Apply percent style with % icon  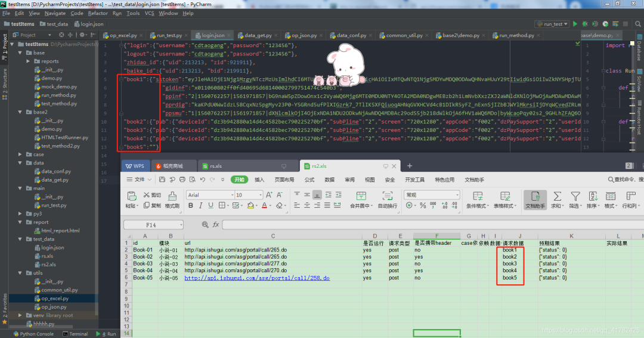click(x=423, y=205)
